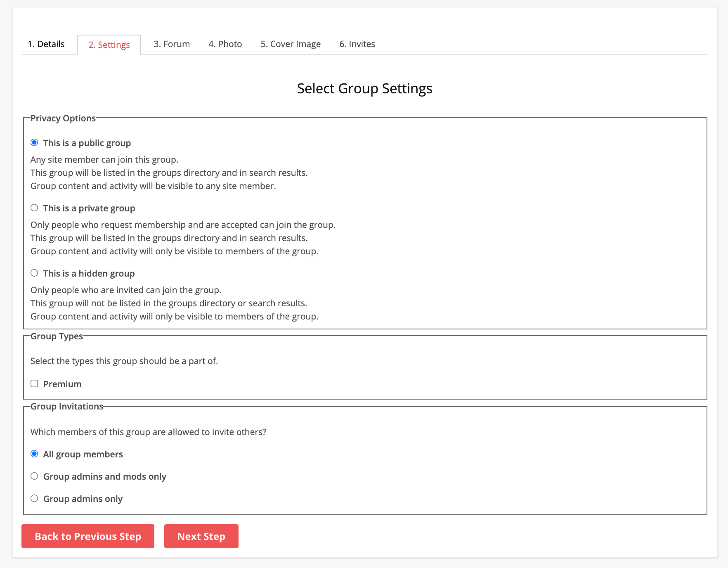This screenshot has height=568, width=728.
Task: Click the 'Group admins and mods only' label
Action: 105,477
